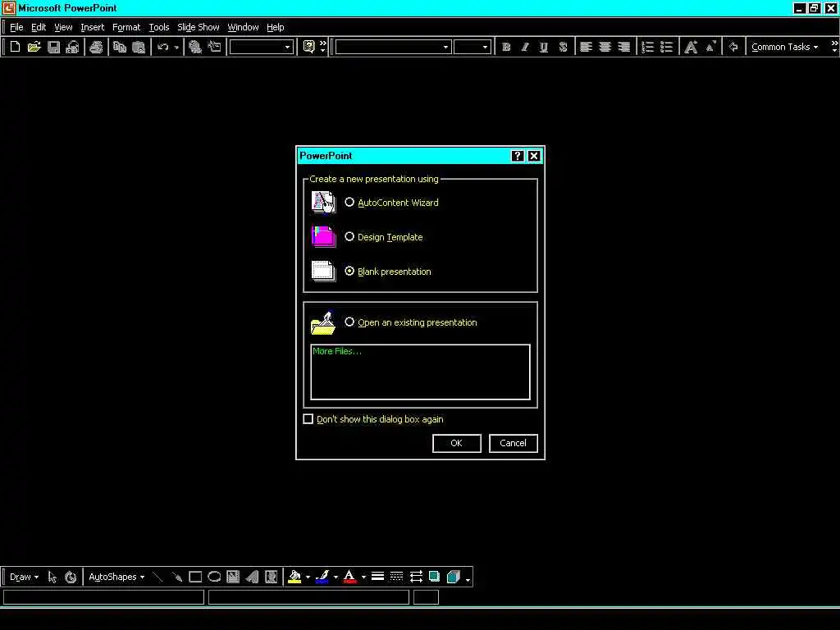This screenshot has height=630, width=840.
Task: Open the Draw menu dropdown
Action: [x=24, y=577]
